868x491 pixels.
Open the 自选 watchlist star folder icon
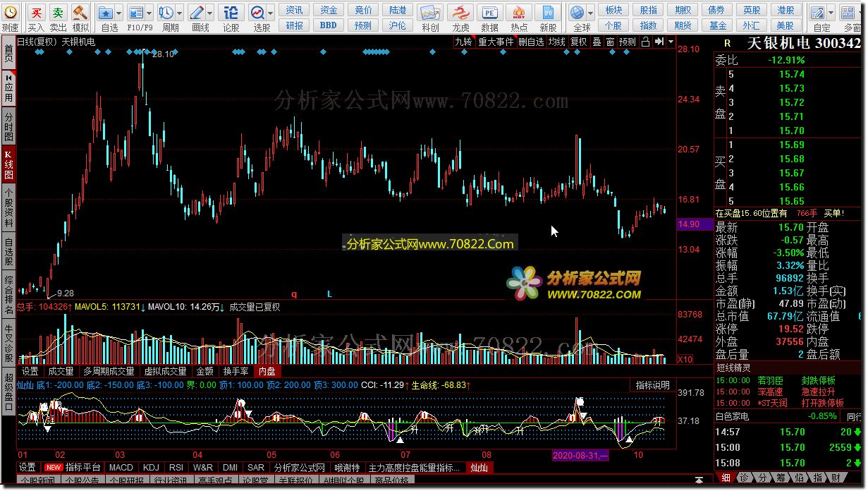(105, 13)
